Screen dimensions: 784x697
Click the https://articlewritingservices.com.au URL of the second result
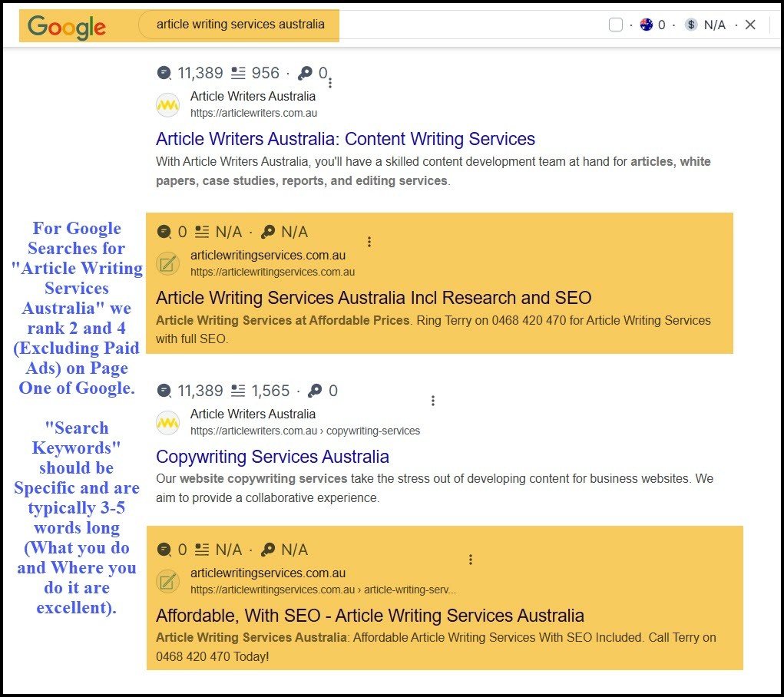(x=273, y=272)
